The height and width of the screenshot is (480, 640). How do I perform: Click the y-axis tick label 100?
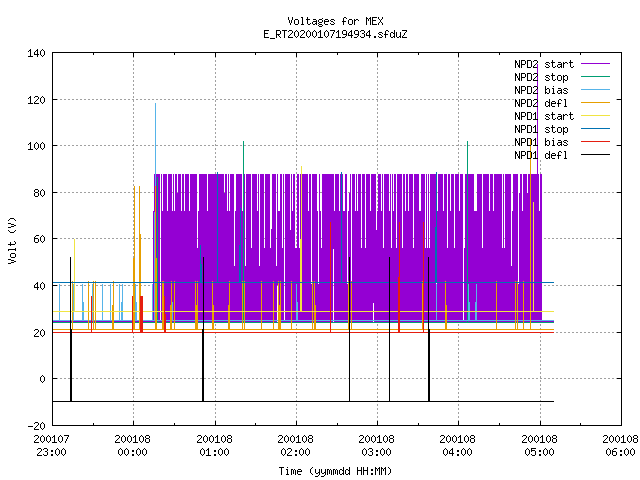pyautogui.click(x=36, y=146)
